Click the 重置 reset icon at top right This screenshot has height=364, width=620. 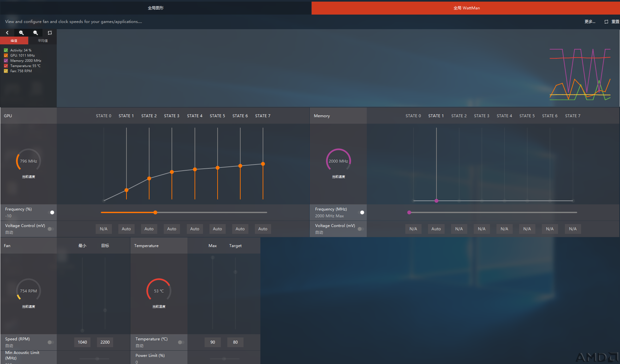[x=606, y=22]
